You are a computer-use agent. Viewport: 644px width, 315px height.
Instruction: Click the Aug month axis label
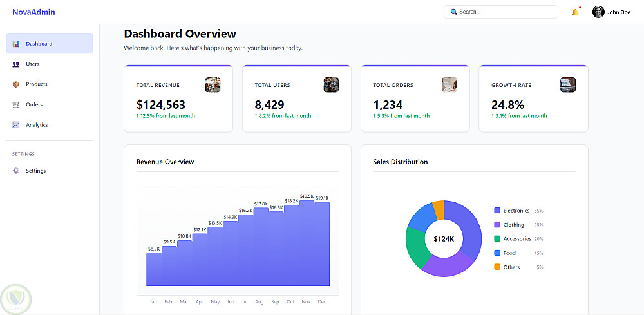(259, 302)
